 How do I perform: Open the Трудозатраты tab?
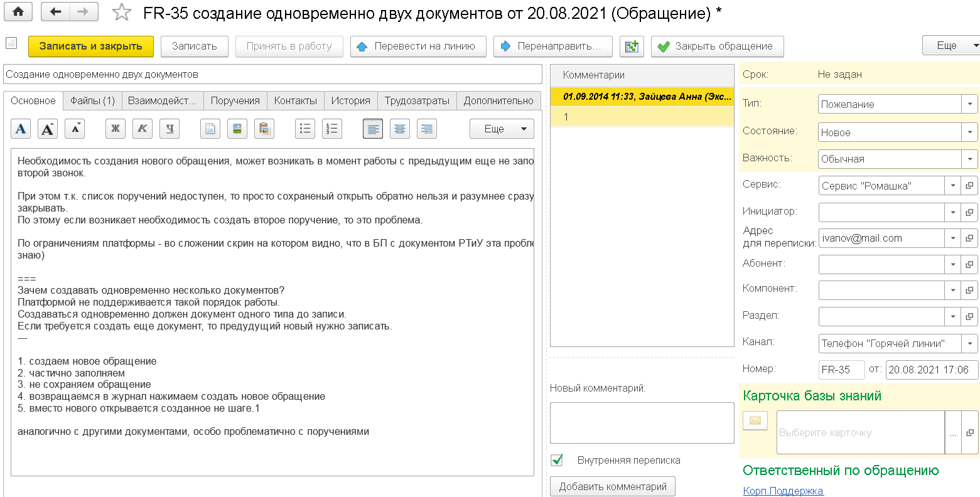tap(417, 100)
